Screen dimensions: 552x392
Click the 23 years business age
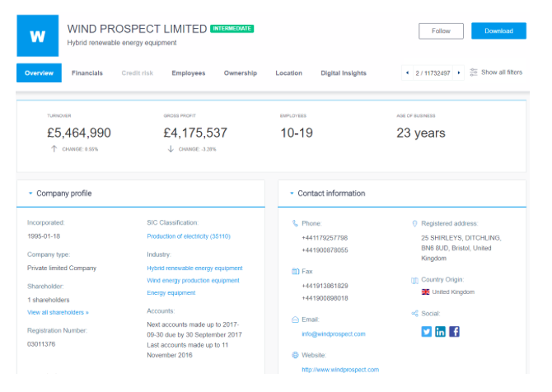tap(421, 133)
